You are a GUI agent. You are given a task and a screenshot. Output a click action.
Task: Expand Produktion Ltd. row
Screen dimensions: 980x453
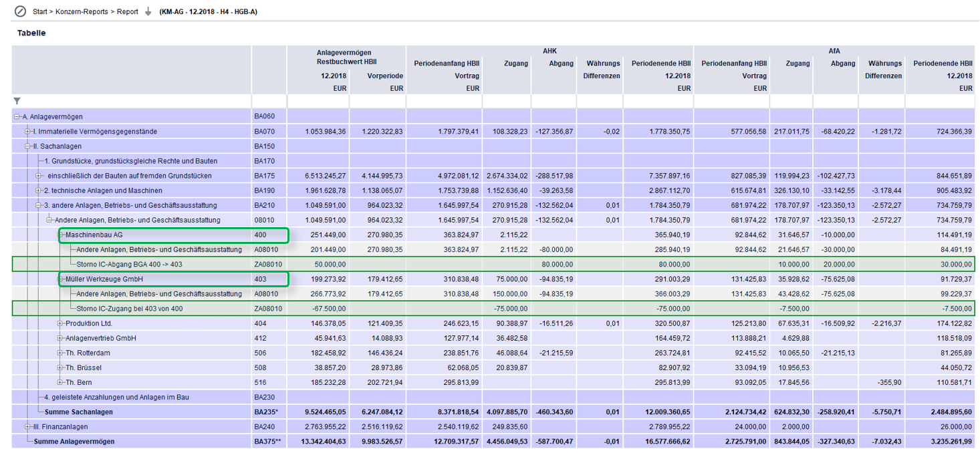click(x=61, y=323)
